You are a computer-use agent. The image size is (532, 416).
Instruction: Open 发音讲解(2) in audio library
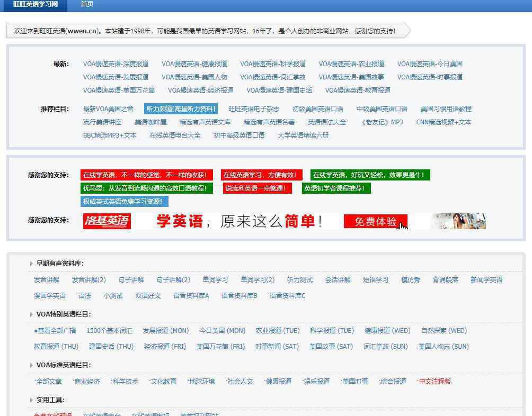88,280
